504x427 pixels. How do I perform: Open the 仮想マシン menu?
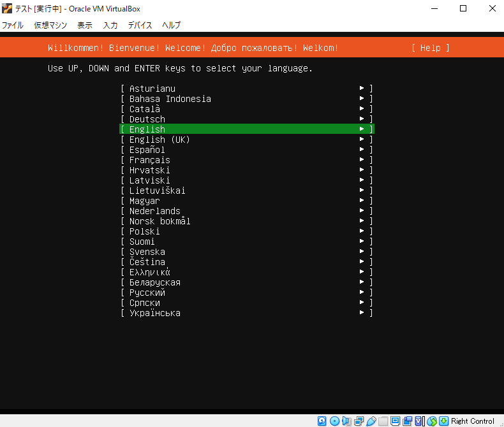click(50, 25)
